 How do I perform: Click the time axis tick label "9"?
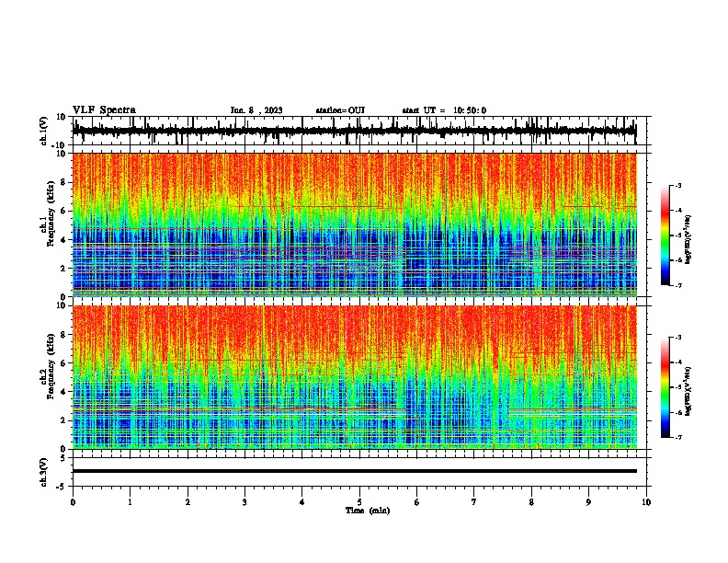click(588, 502)
